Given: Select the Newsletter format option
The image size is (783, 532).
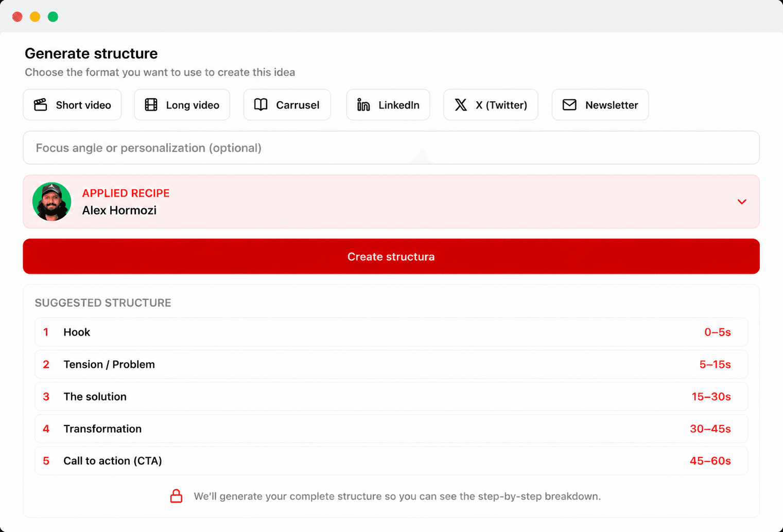Looking at the screenshot, I should point(600,105).
